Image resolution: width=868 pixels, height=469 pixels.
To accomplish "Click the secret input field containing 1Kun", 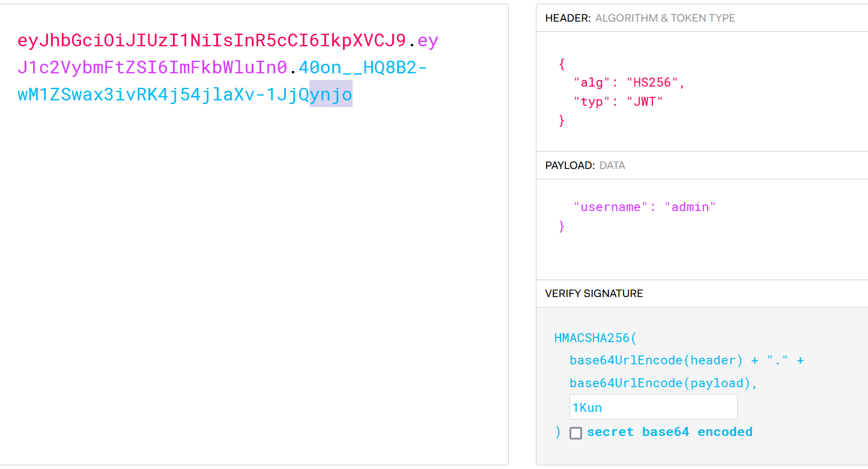I will (653, 408).
